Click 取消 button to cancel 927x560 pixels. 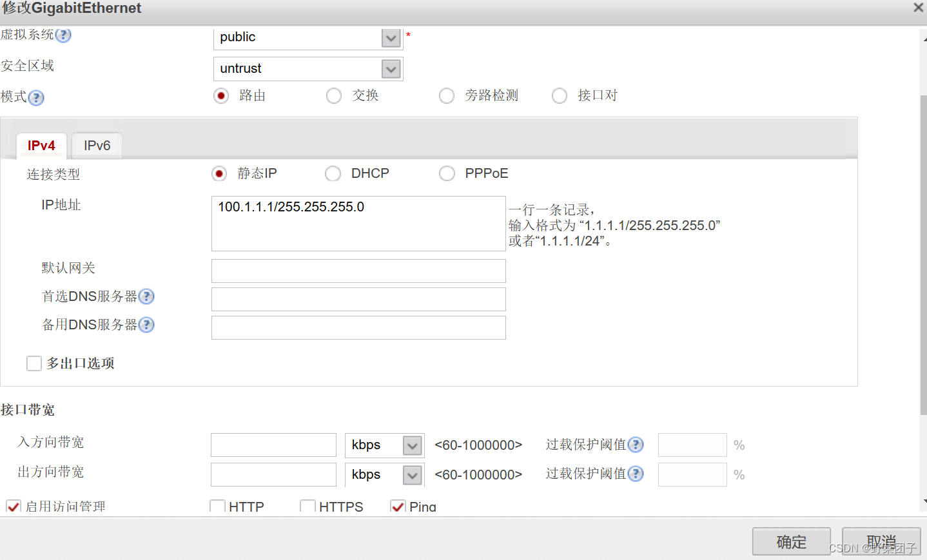coord(881,541)
